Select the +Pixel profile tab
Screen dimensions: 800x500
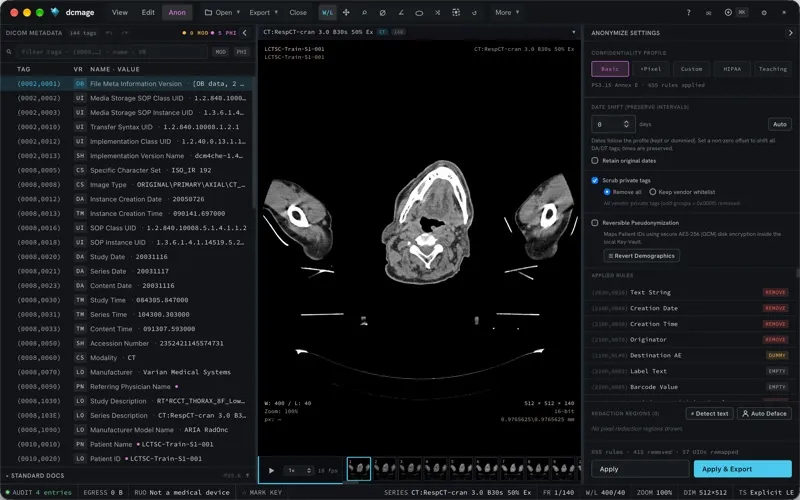click(x=651, y=69)
